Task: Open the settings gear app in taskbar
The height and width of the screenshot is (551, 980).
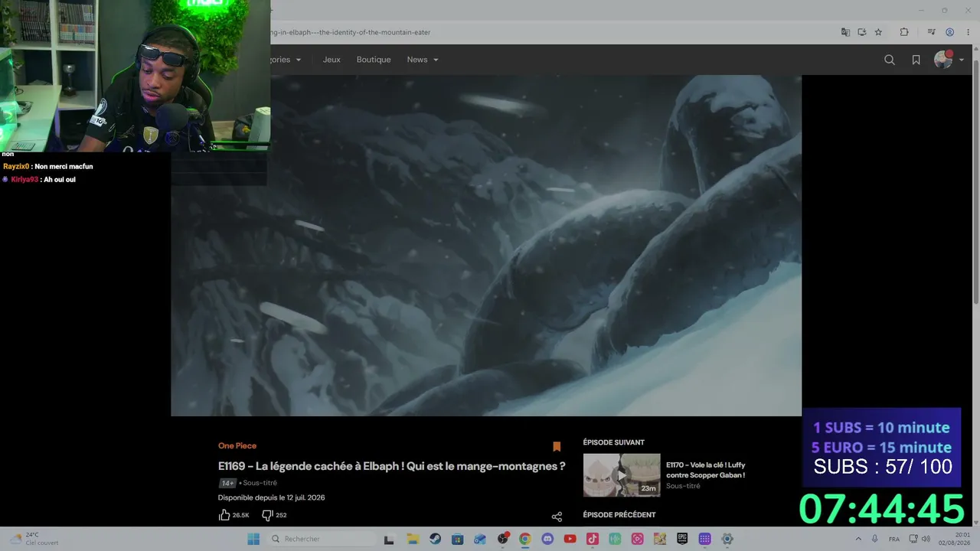Action: [727, 539]
